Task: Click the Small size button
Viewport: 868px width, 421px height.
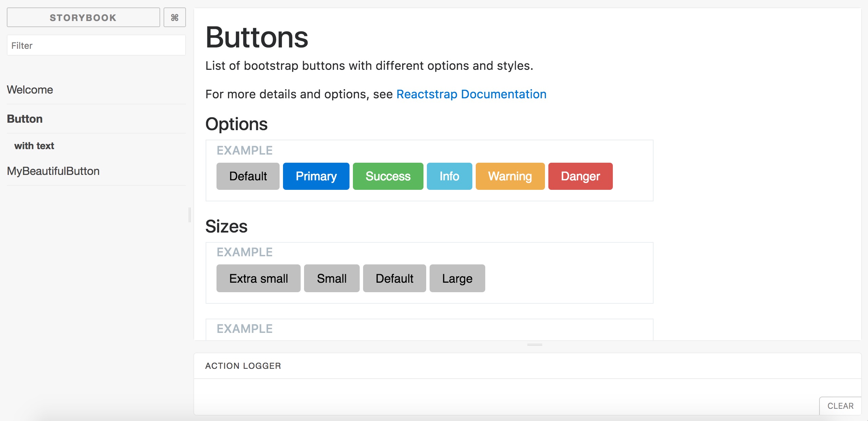Action: tap(332, 278)
